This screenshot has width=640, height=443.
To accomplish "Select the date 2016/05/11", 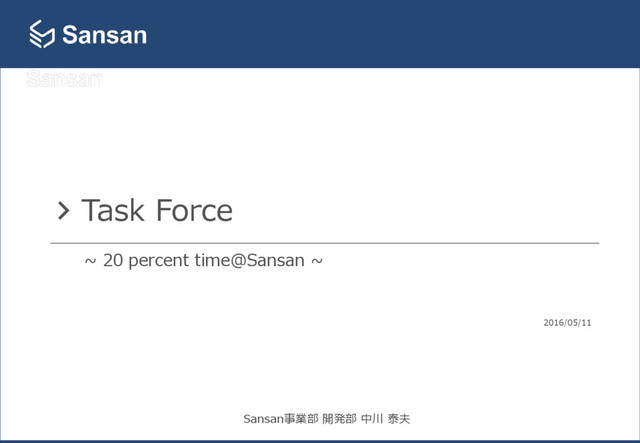I will [567, 323].
